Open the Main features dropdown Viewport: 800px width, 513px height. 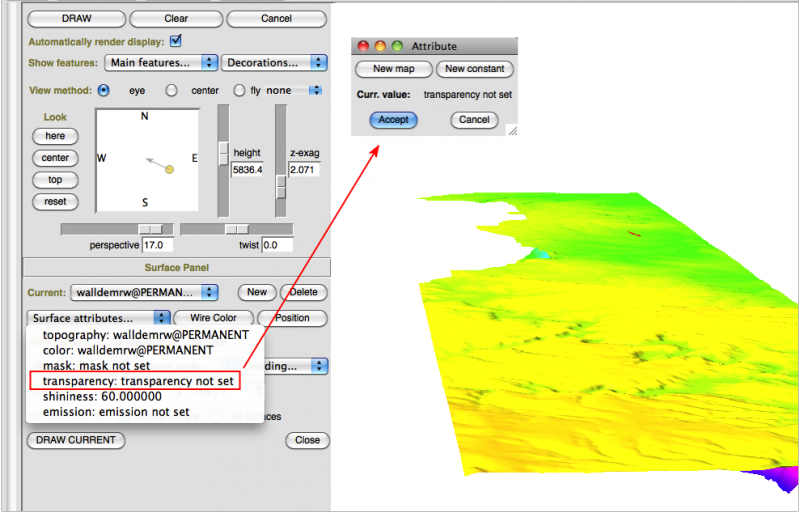coord(163,63)
